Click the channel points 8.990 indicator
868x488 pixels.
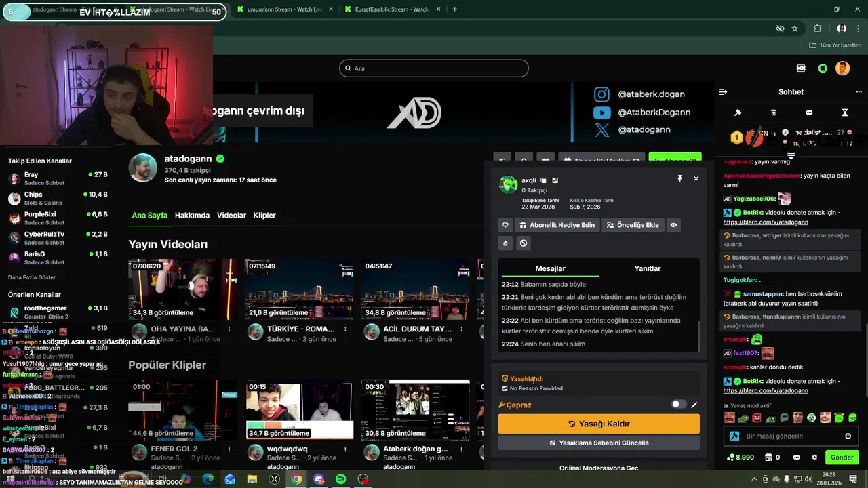(x=740, y=457)
